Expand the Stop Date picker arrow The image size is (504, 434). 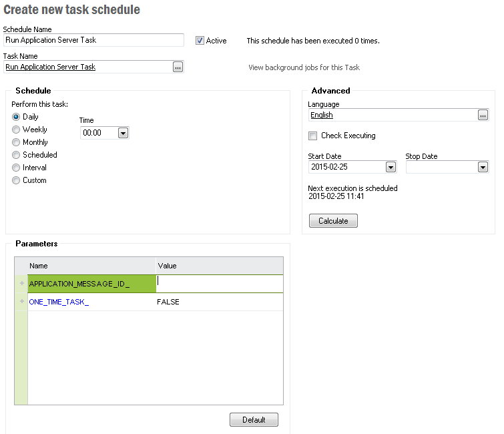tap(483, 167)
